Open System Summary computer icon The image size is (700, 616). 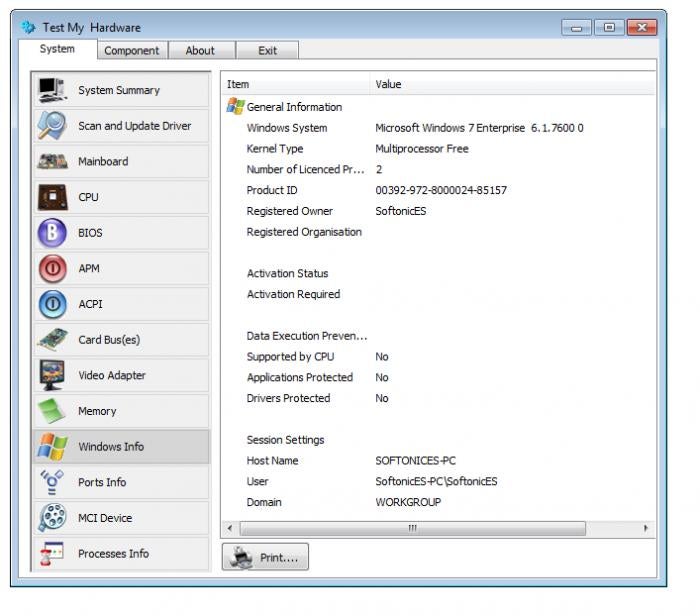click(x=52, y=90)
